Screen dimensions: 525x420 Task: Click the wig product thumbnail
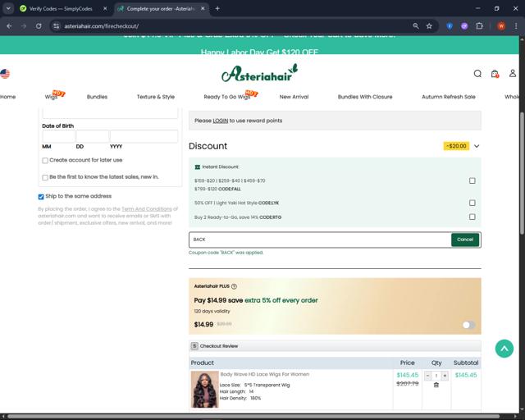click(204, 389)
